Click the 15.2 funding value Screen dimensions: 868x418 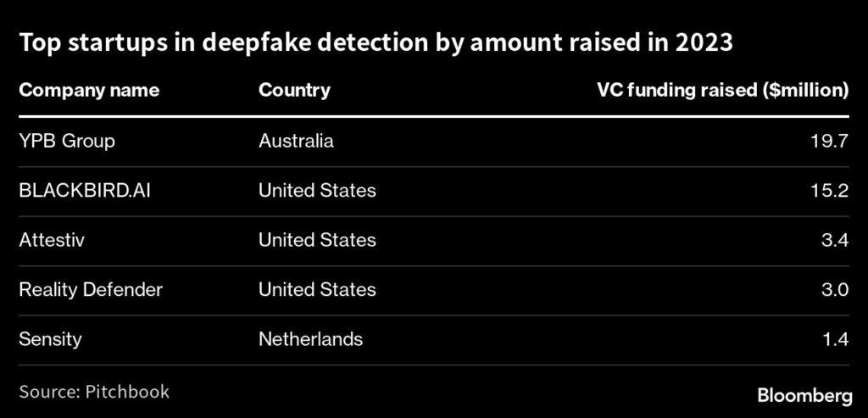click(x=829, y=191)
